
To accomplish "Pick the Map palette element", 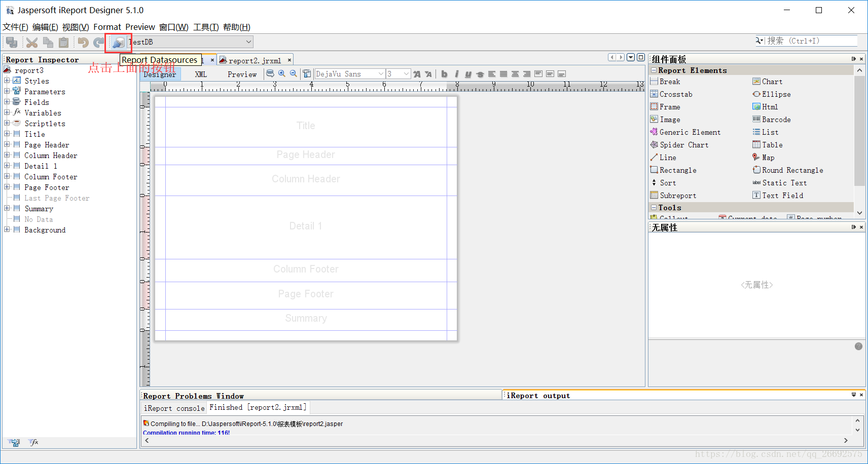I will coord(763,158).
